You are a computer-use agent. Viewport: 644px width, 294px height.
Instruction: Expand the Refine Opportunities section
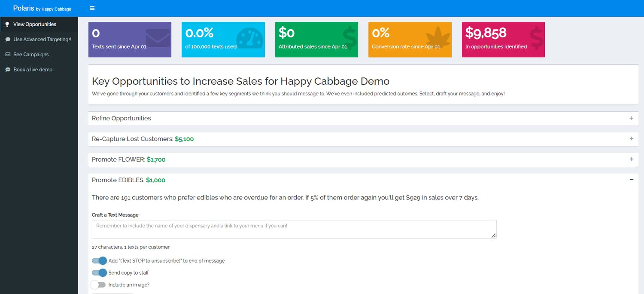point(631,118)
